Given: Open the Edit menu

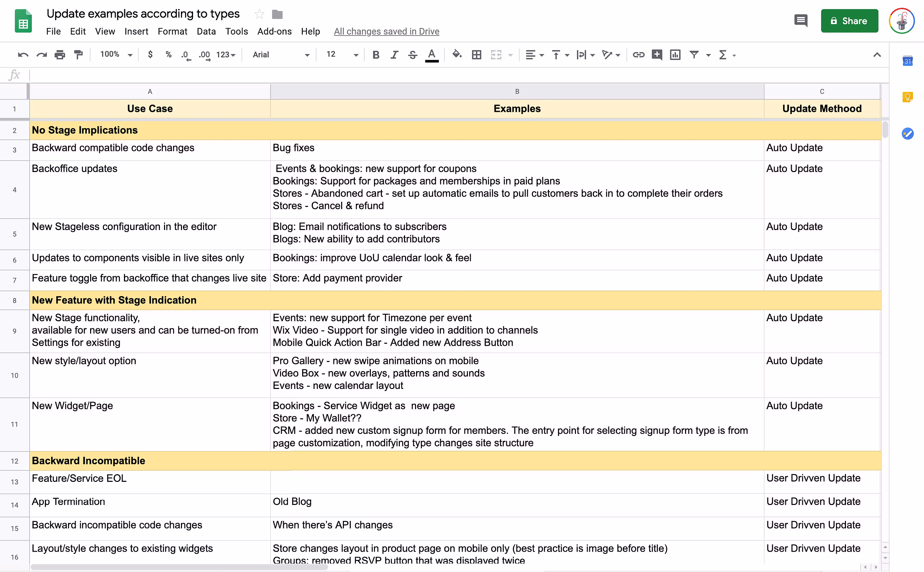Looking at the screenshot, I should (78, 31).
